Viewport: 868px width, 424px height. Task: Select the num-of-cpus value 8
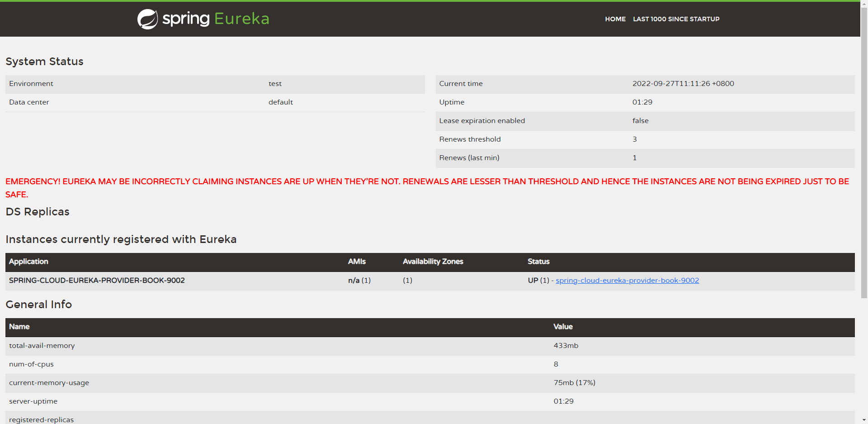(x=556, y=364)
